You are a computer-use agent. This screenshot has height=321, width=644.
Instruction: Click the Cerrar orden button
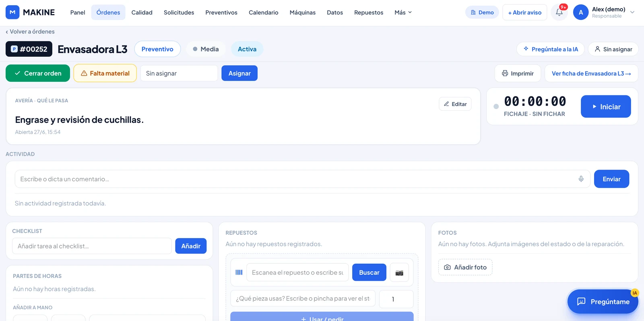38,73
